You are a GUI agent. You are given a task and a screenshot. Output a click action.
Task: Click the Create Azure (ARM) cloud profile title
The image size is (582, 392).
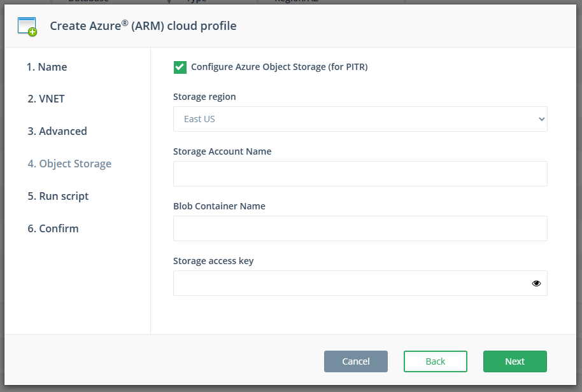pyautogui.click(x=143, y=26)
